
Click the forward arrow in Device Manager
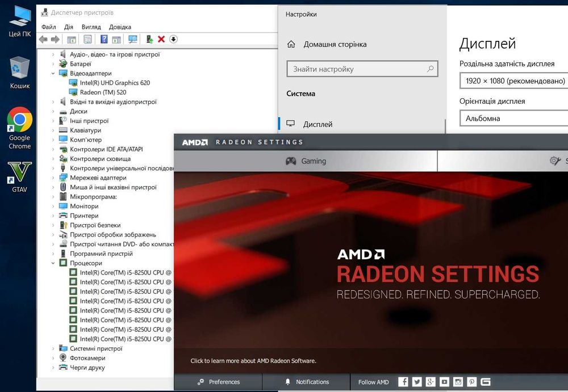click(55, 39)
